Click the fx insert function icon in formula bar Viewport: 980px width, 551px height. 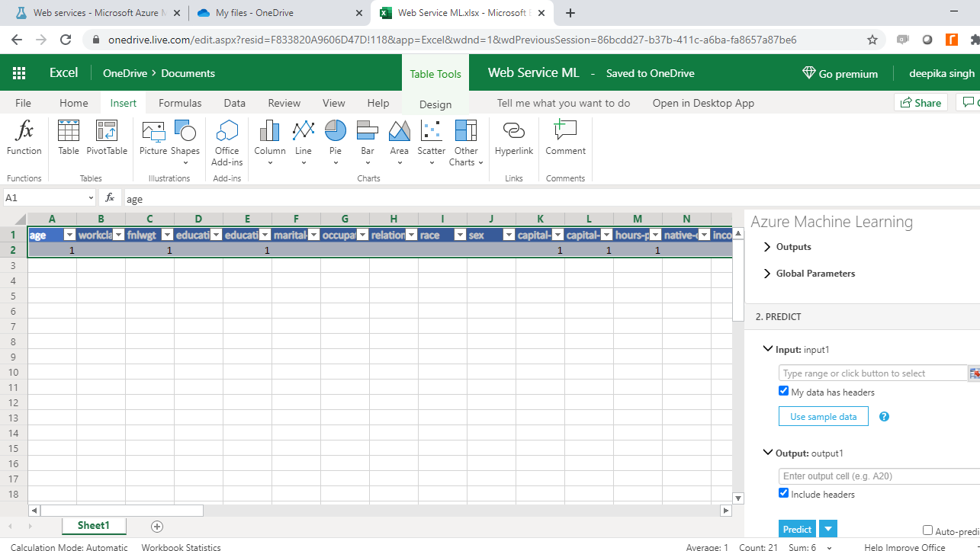coord(110,197)
